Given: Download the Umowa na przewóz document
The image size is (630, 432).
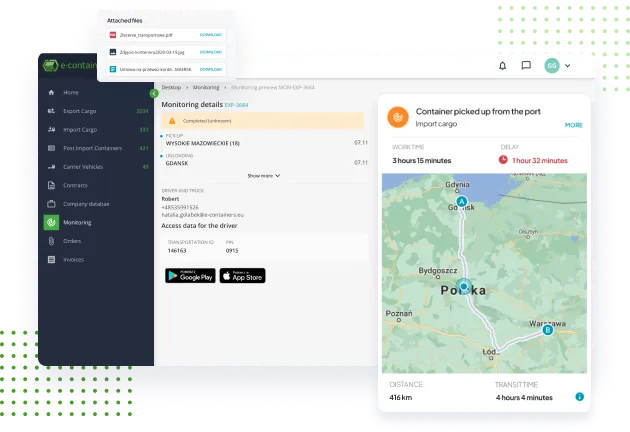Looking at the screenshot, I should tap(211, 70).
